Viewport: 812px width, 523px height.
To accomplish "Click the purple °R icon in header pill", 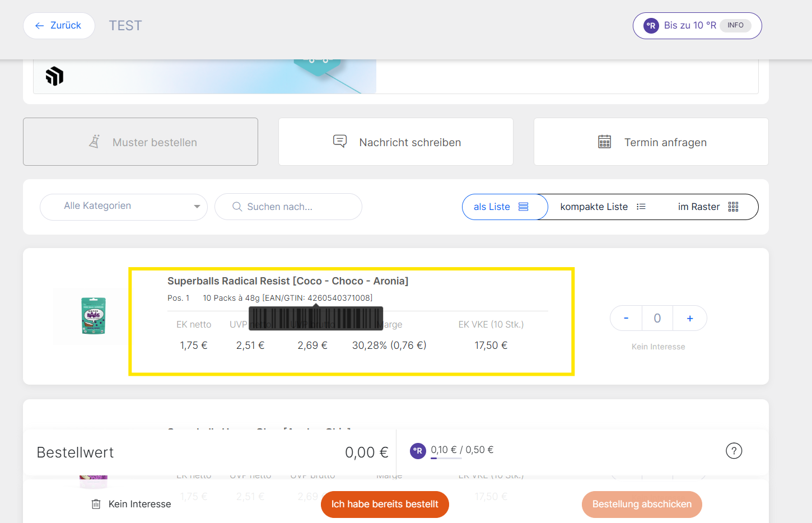I will [x=651, y=26].
